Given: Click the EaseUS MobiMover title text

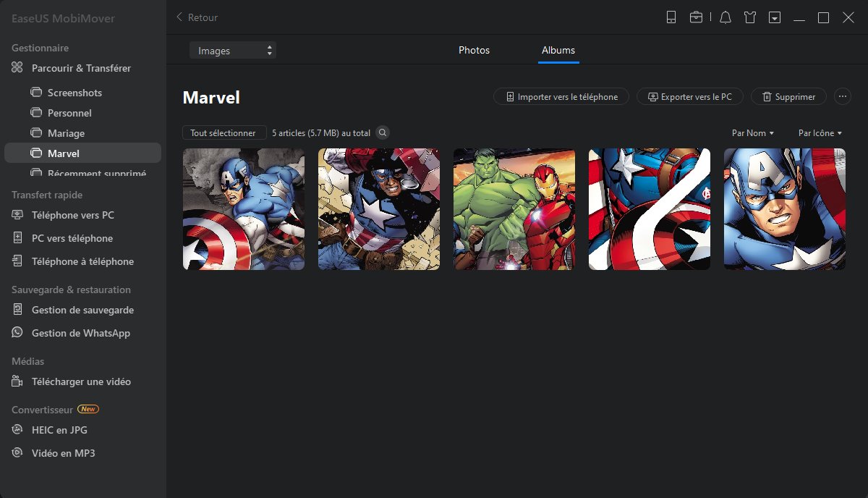Looking at the screenshot, I should [x=63, y=18].
